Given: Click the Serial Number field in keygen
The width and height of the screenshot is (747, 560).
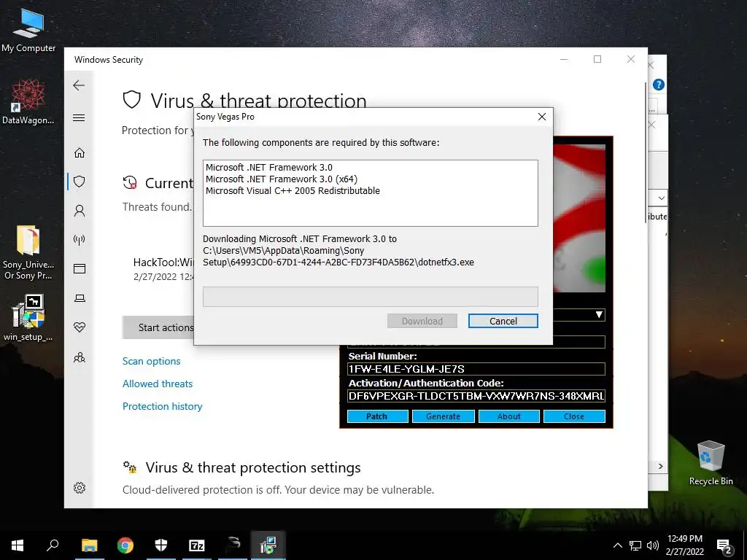Looking at the screenshot, I should (x=476, y=369).
